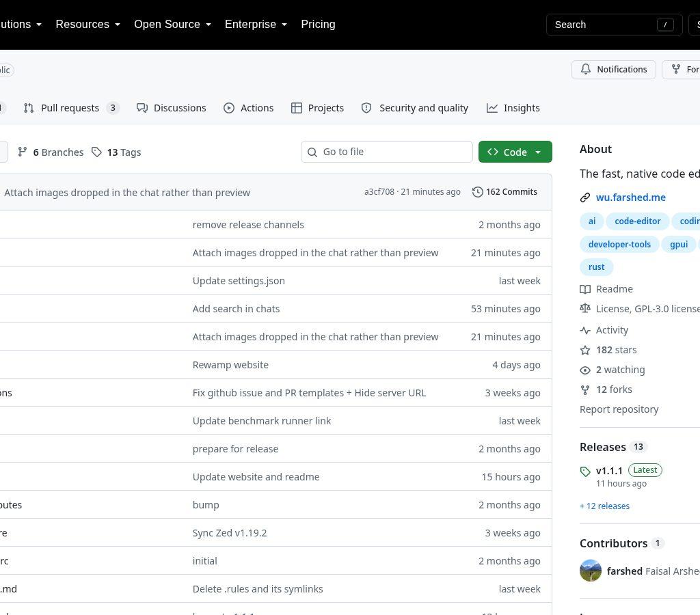The height and width of the screenshot is (615, 700).
Task: Open the GPL-3.0 license link
Action: [648, 309]
